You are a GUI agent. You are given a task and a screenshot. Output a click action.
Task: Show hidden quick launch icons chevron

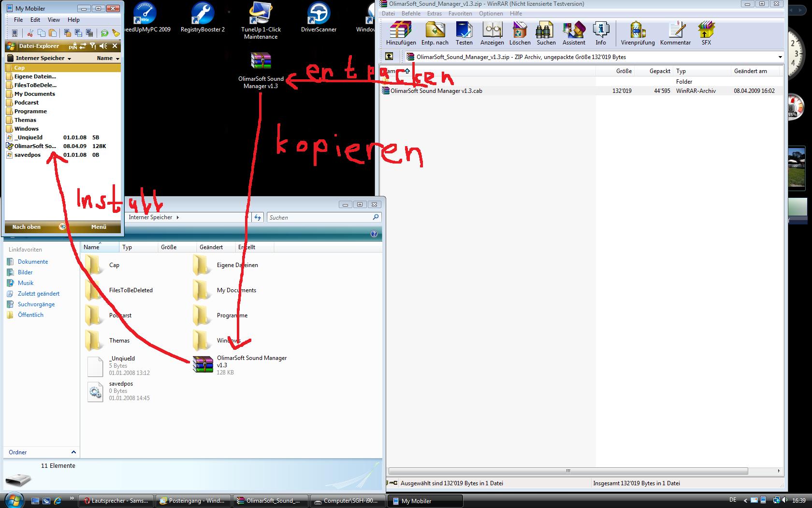coord(72,498)
